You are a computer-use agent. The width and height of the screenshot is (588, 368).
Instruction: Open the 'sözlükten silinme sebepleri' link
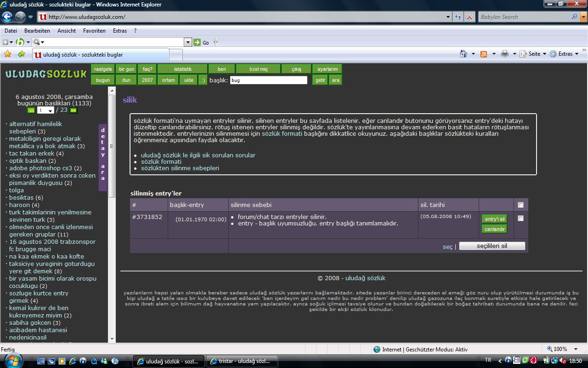[180, 168]
